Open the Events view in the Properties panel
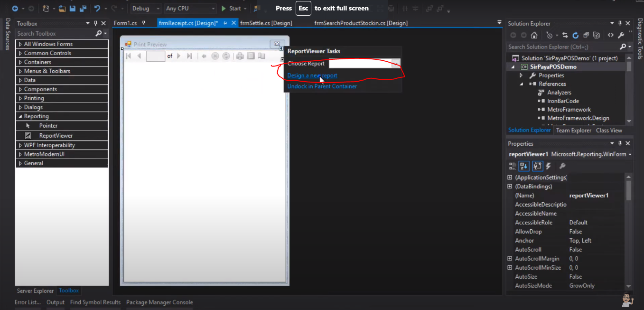This screenshot has height=310, width=644. point(549,166)
